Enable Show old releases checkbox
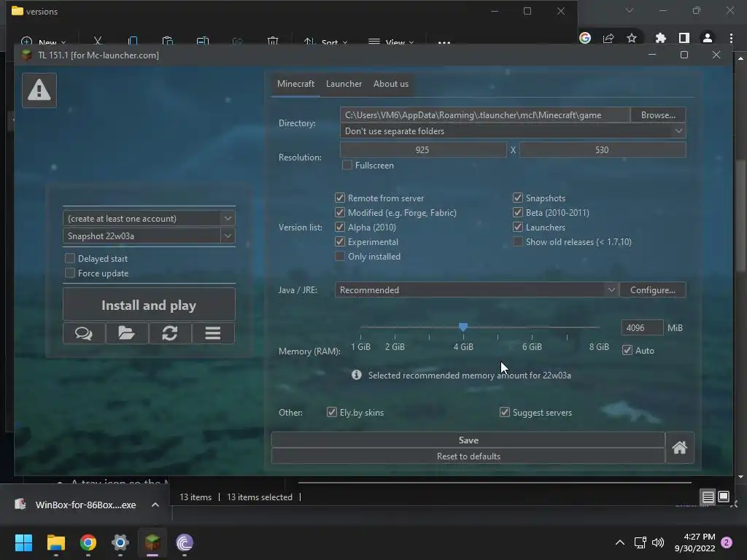The image size is (747, 560). [x=517, y=241]
